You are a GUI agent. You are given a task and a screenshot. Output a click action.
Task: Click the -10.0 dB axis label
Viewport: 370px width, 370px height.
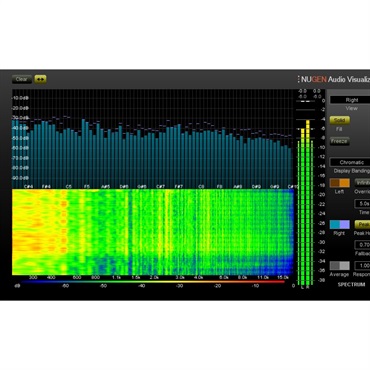tap(20, 98)
